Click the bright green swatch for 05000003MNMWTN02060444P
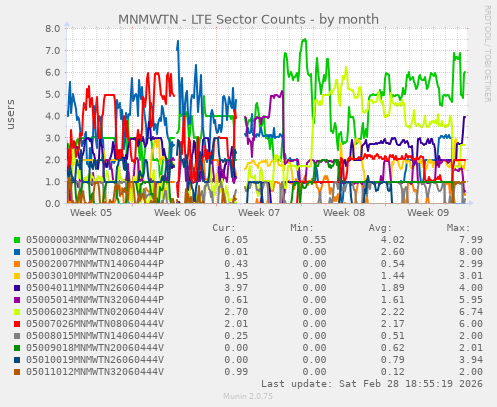Screen dimensions: 497x407 17,240
